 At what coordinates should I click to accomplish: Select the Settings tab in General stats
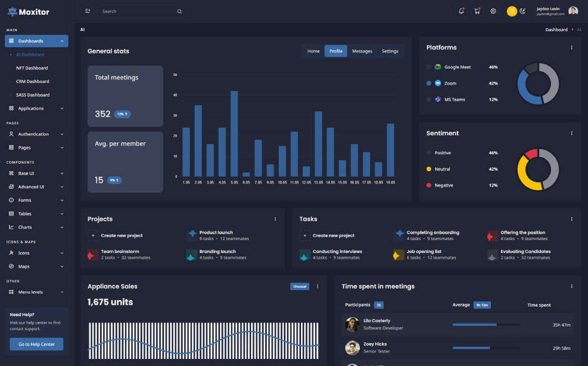coord(390,51)
